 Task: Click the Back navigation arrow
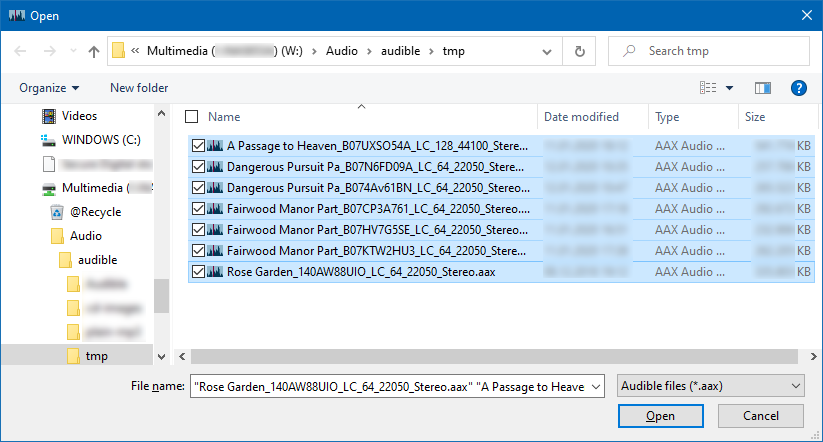click(20, 51)
